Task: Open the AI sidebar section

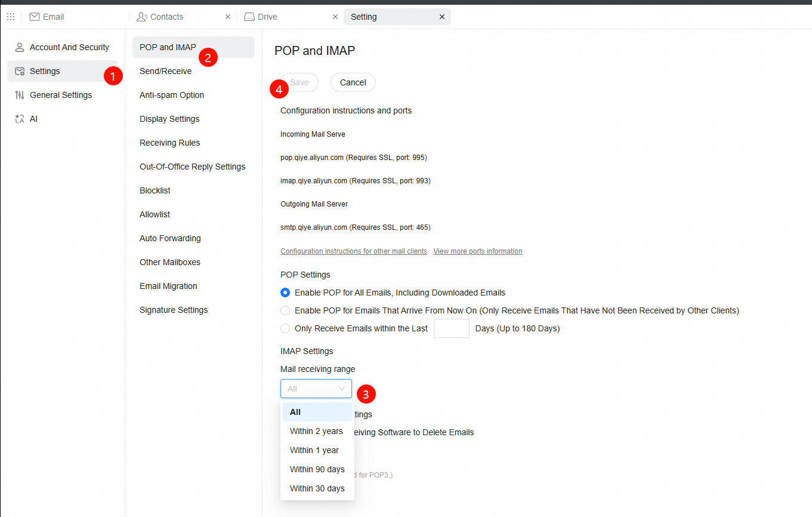Action: [62, 119]
